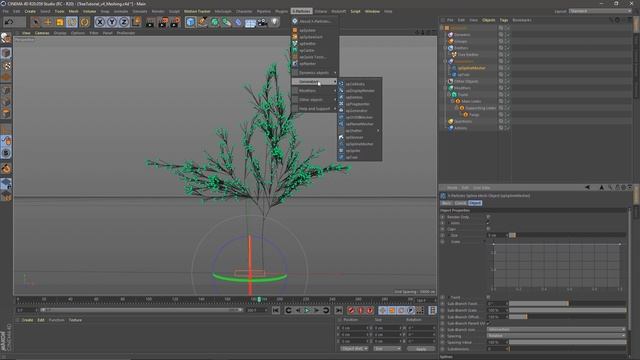Click the Sub-Branch Scale value field
This screenshot has width=640, height=360.
point(497,310)
